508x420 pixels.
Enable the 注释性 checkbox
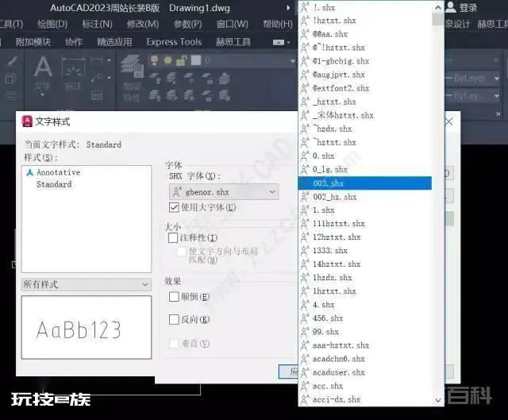173,238
